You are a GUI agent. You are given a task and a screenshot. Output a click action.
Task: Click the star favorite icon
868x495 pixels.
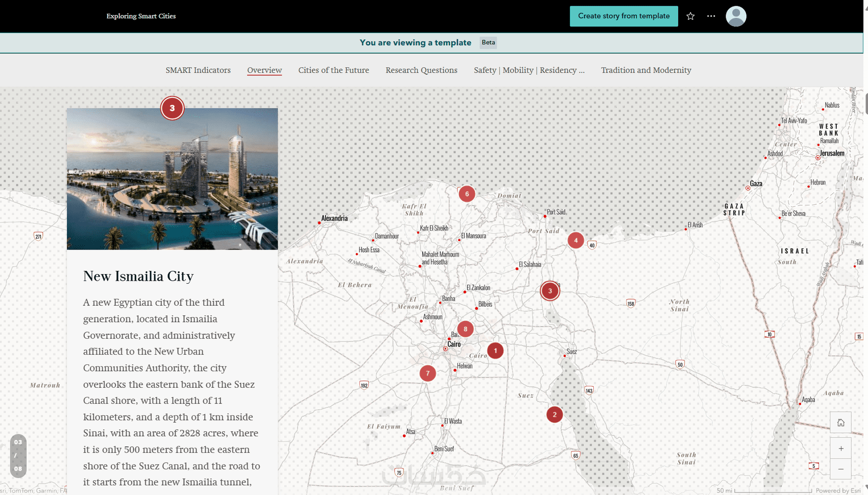coord(690,16)
